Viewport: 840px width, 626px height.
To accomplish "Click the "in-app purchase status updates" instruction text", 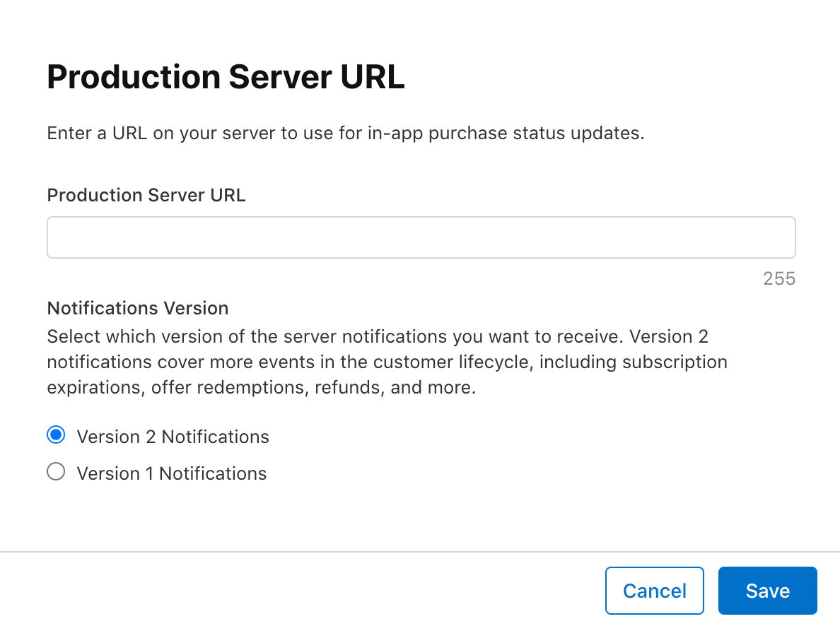I will tap(505, 133).
